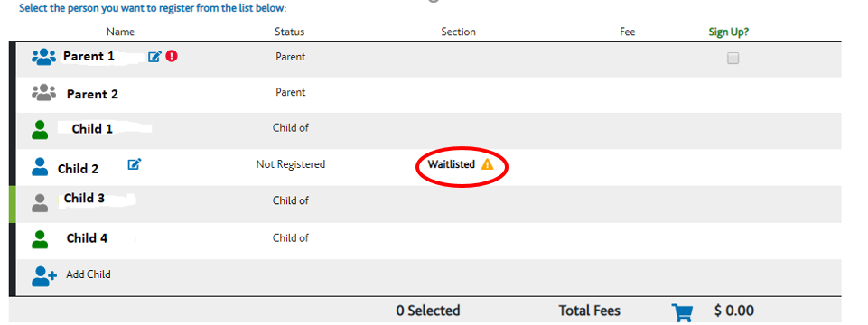Click the Waitlisted label in Child 2's row
The height and width of the screenshot is (325, 868).
(451, 164)
